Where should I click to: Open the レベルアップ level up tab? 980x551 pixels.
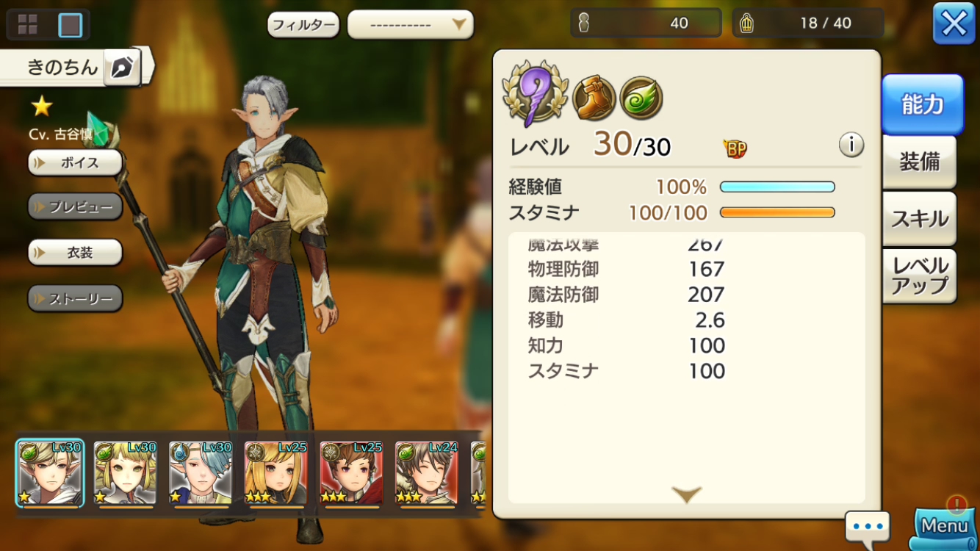tap(919, 275)
